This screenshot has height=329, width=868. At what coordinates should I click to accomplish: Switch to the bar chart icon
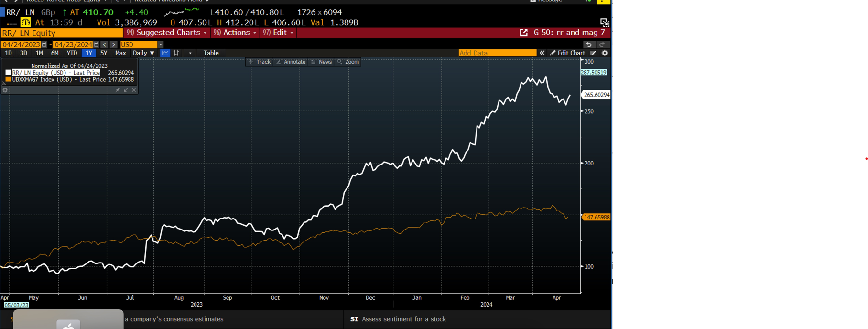point(176,53)
